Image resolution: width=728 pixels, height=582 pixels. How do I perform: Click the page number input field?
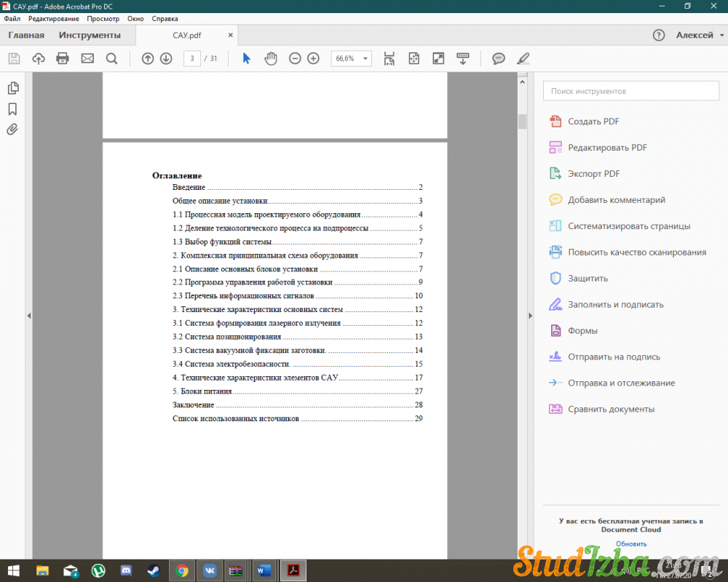(x=192, y=58)
